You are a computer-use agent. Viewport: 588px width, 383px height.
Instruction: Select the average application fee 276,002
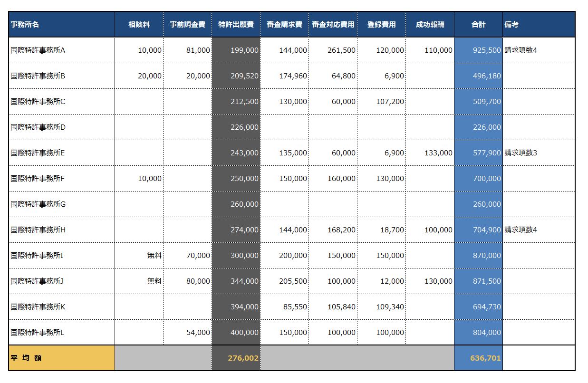click(236, 358)
